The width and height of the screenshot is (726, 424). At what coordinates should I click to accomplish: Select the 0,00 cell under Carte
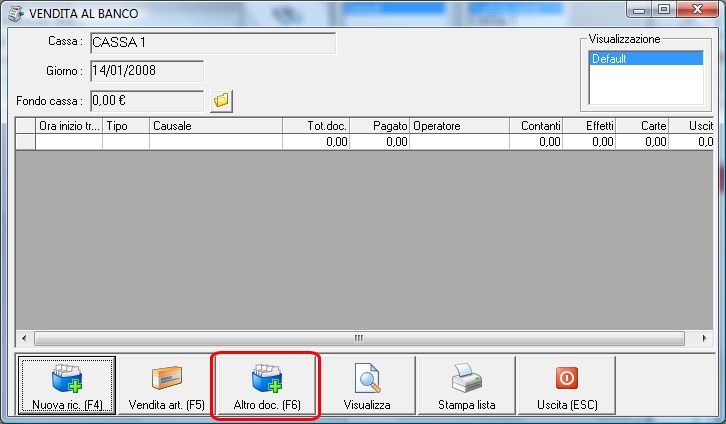click(x=642, y=142)
